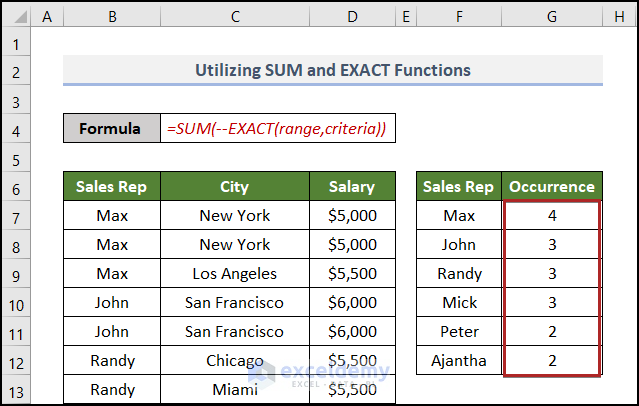
Task: Click the SUM EXACT formula cell
Action: tap(277, 129)
